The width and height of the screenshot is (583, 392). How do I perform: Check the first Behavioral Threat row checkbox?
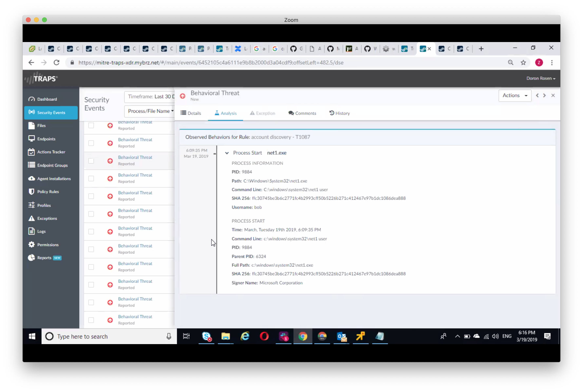pos(91,125)
